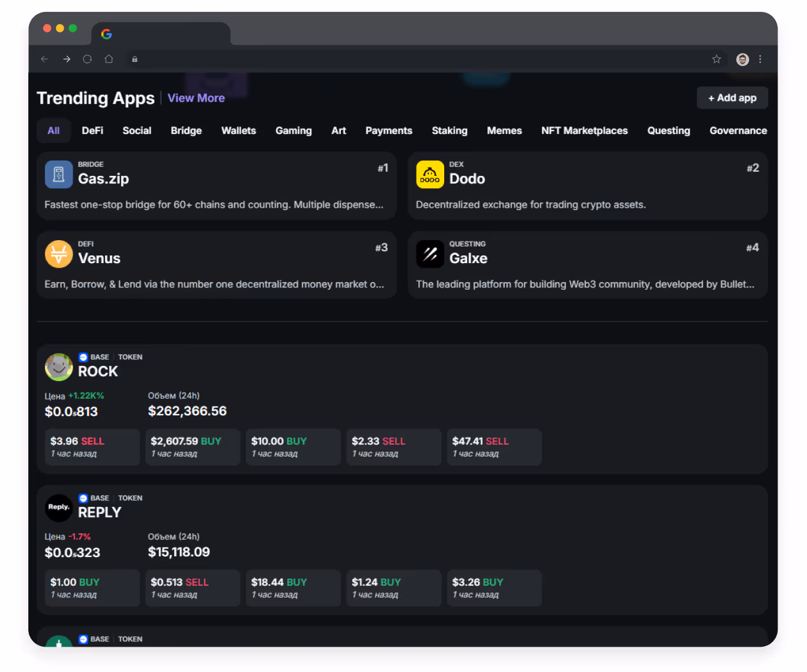Click REPLY price change -1.7%
Viewport: 807px width, 672px height.
point(80,536)
